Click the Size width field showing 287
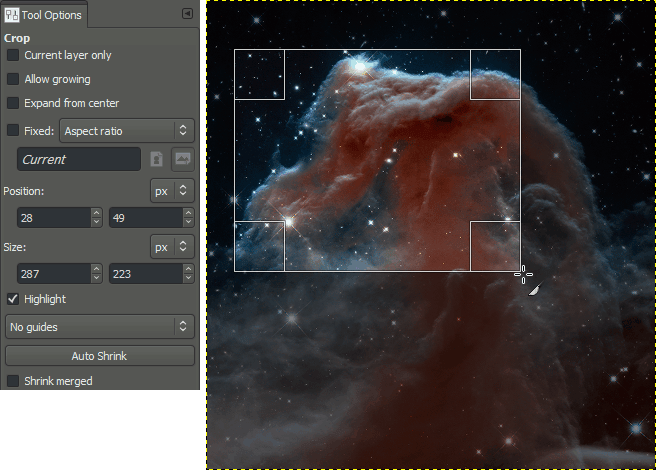 click(x=53, y=273)
